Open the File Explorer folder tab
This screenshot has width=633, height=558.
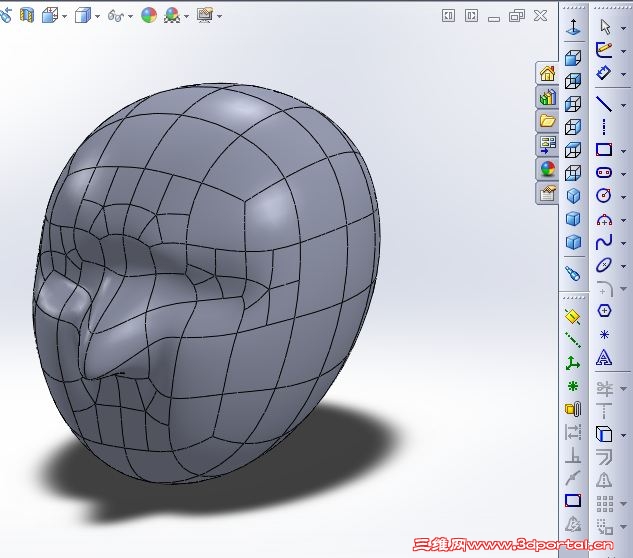548,121
